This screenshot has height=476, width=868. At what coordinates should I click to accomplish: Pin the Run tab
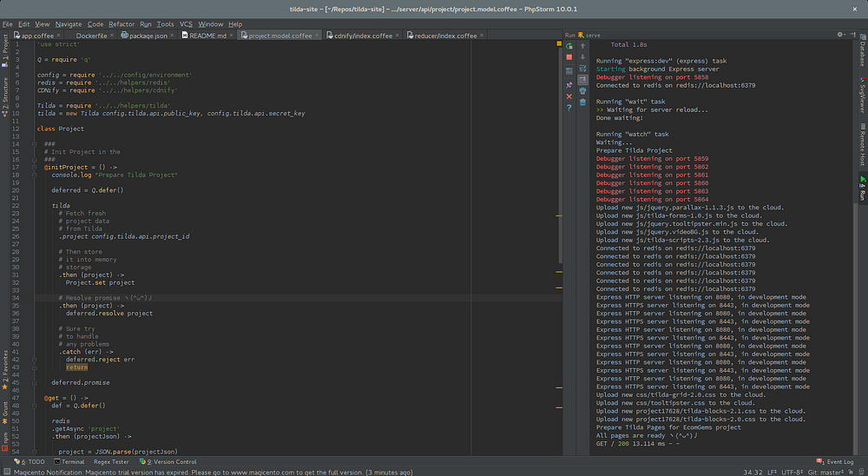pos(569,85)
